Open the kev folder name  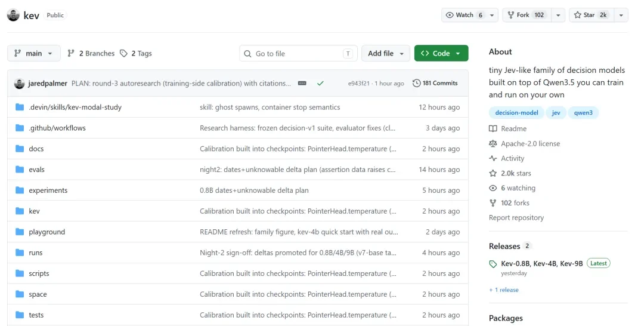click(x=34, y=211)
